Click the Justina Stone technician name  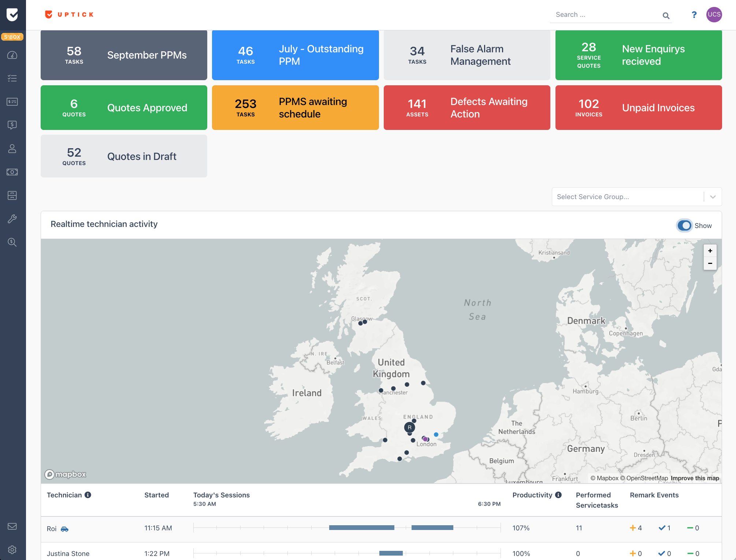(x=68, y=553)
